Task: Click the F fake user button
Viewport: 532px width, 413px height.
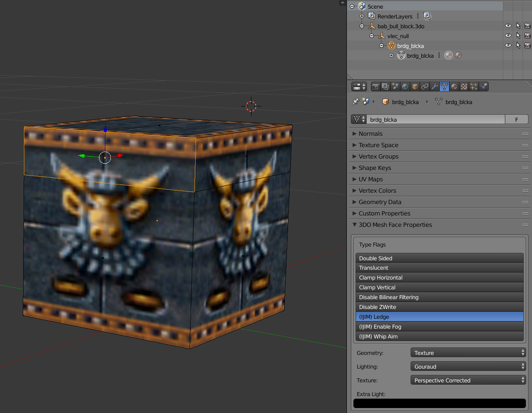Action: tap(517, 119)
